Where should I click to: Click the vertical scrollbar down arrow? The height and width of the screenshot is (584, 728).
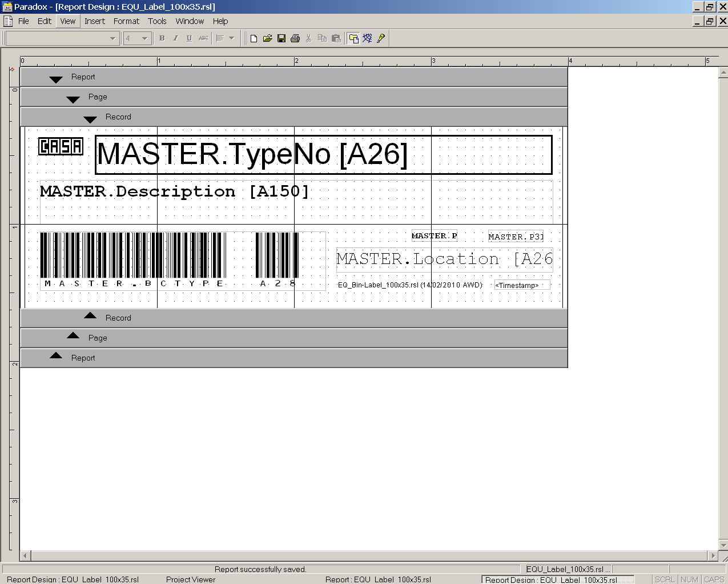tap(723, 545)
